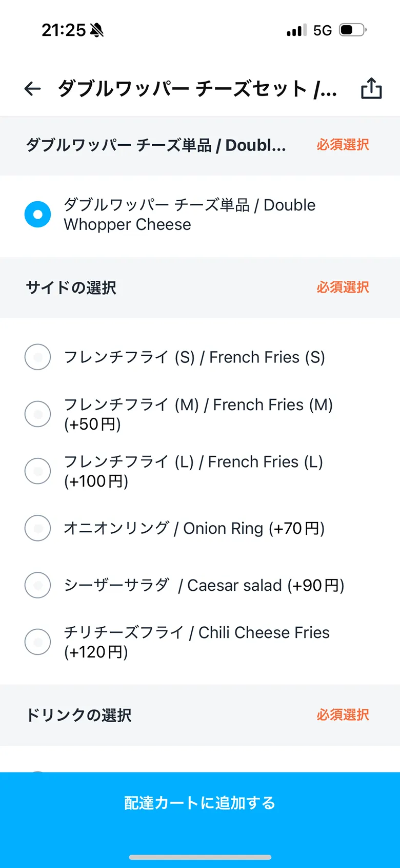Tap the cellular signal bars icon
This screenshot has height=868, width=400.
click(x=296, y=30)
